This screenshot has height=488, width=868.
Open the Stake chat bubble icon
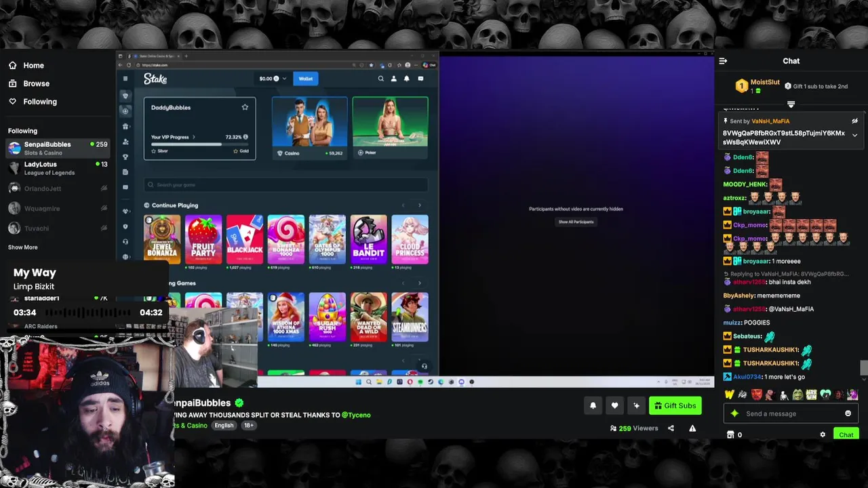(420, 79)
